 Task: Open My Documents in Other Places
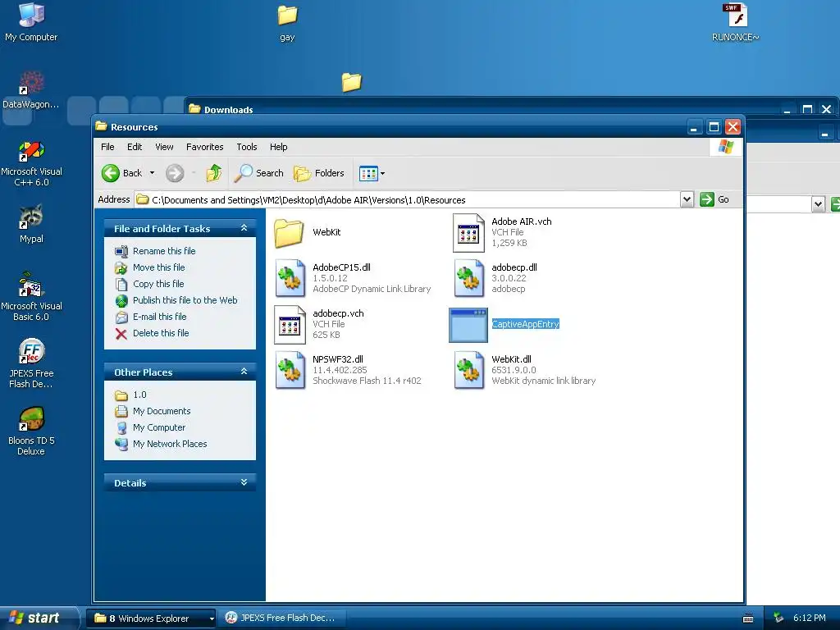point(162,411)
